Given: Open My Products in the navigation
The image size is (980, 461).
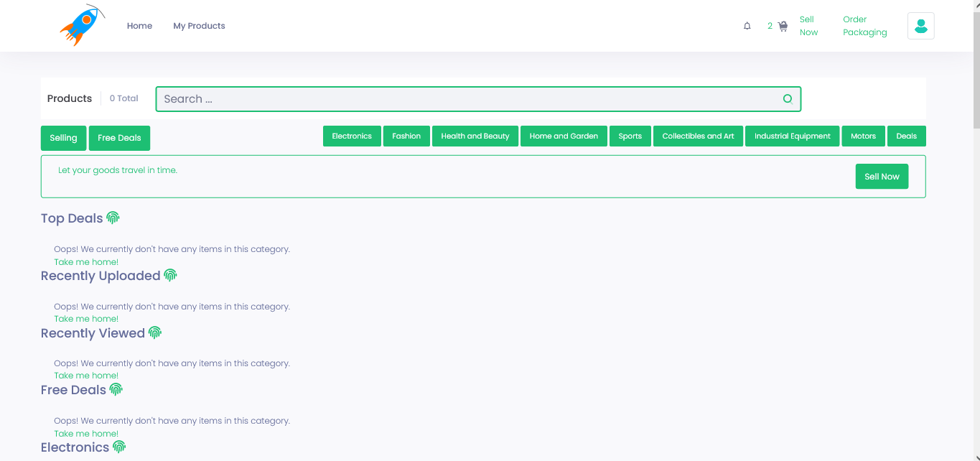Looking at the screenshot, I should (x=199, y=26).
